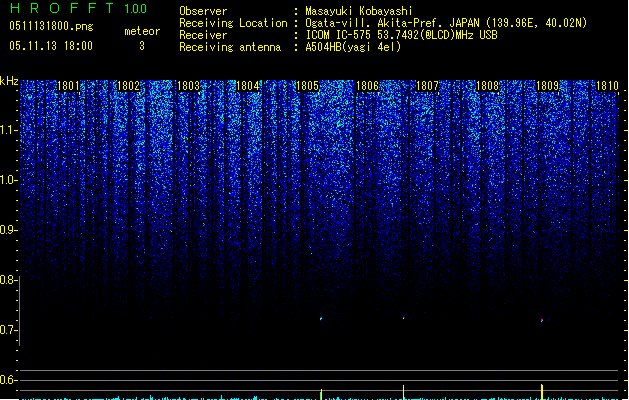Click the meteor echo dot after 1805
The height and width of the screenshot is (400, 629).
[321, 319]
